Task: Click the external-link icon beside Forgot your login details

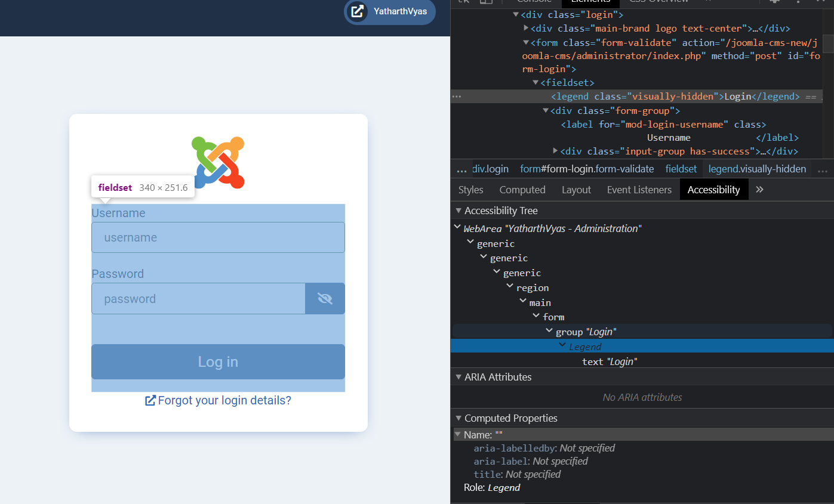Action: [150, 400]
